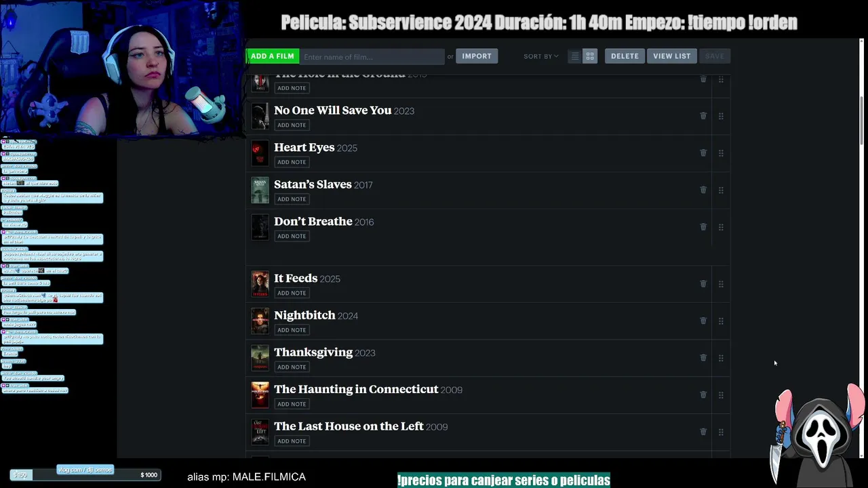Add note to Nightbitch
The width and height of the screenshot is (868, 488).
pos(292,330)
